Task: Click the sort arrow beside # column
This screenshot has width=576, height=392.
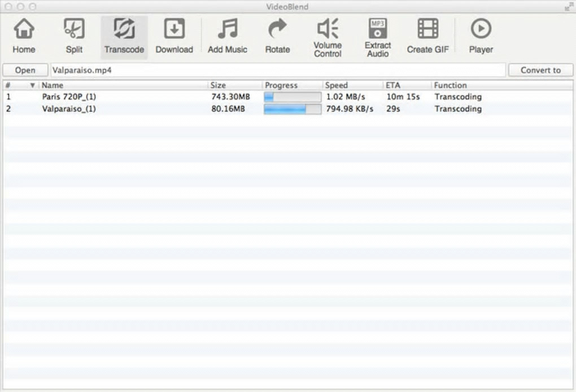Action: [32, 86]
